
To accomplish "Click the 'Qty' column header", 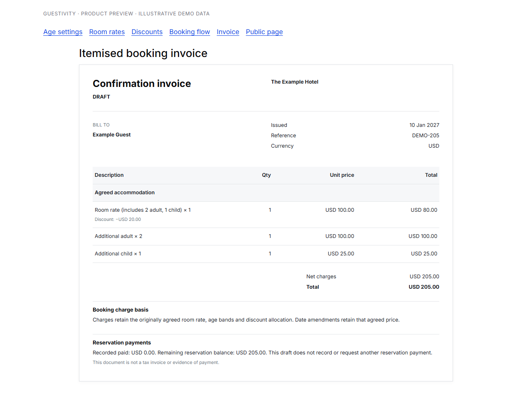I will coord(266,175).
